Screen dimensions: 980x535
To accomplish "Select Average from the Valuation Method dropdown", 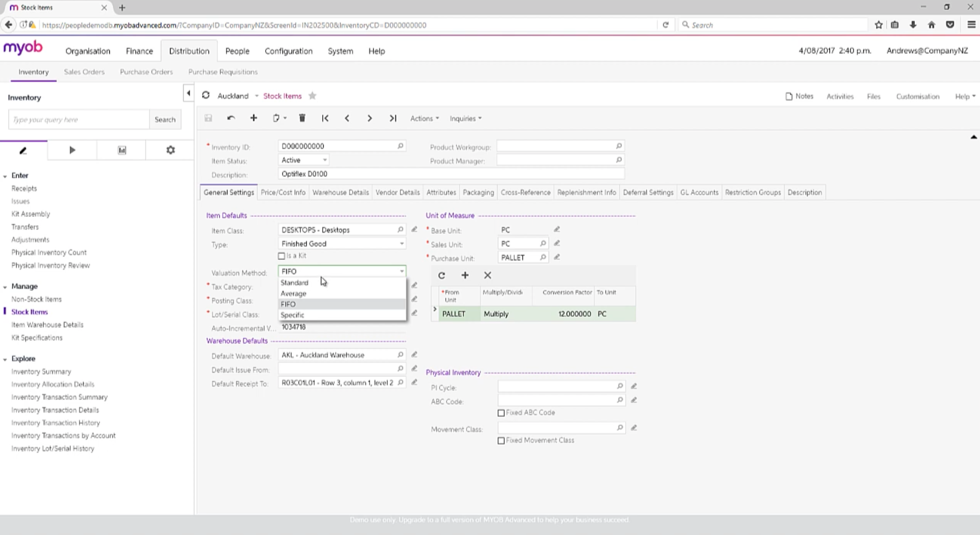I will point(292,293).
